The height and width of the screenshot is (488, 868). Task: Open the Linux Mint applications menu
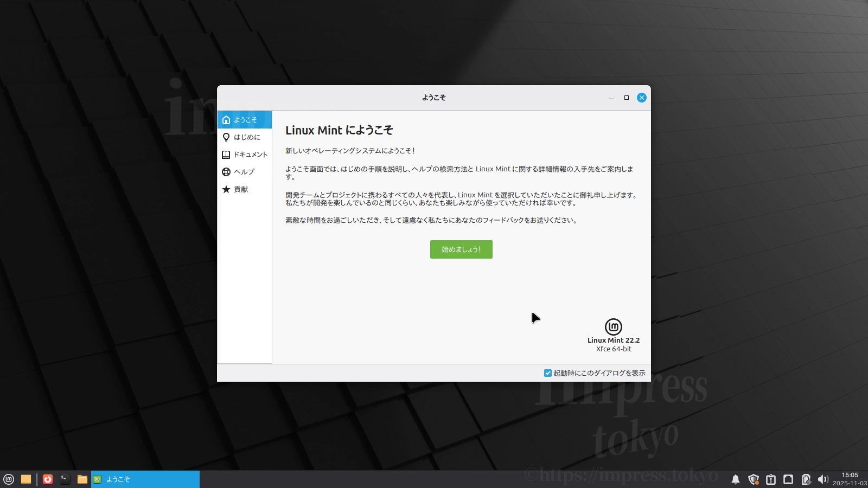tap(9, 479)
